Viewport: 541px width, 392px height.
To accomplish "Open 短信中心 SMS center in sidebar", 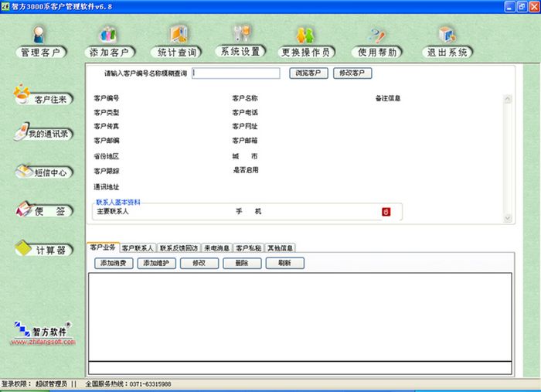I will [x=44, y=172].
